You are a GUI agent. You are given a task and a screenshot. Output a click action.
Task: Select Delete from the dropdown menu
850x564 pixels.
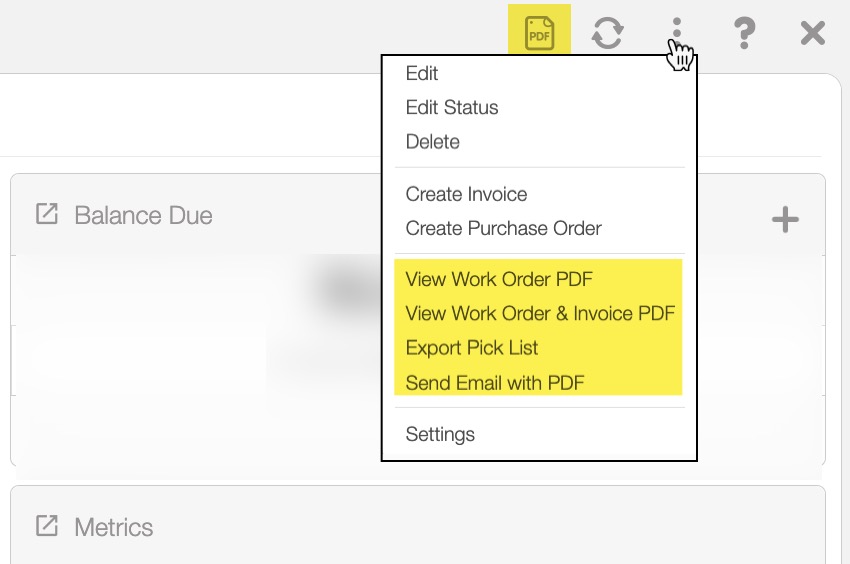point(432,142)
